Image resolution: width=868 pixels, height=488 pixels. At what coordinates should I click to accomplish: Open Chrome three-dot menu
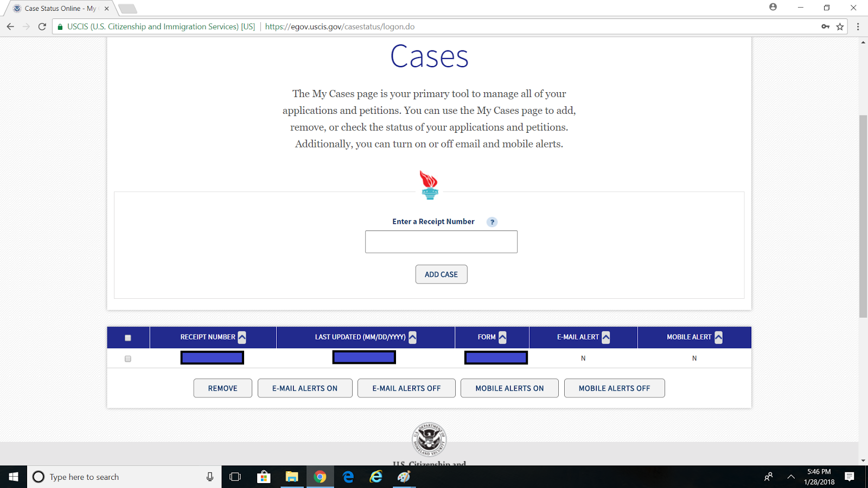click(x=858, y=27)
